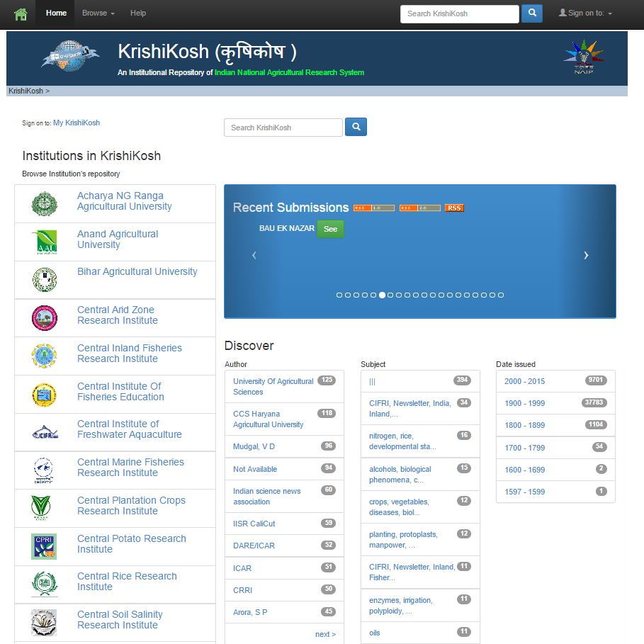Viewport: 644px width, 644px height.
Task: Click Central Inland Fisheries Research Institute logo
Action: click(x=45, y=356)
